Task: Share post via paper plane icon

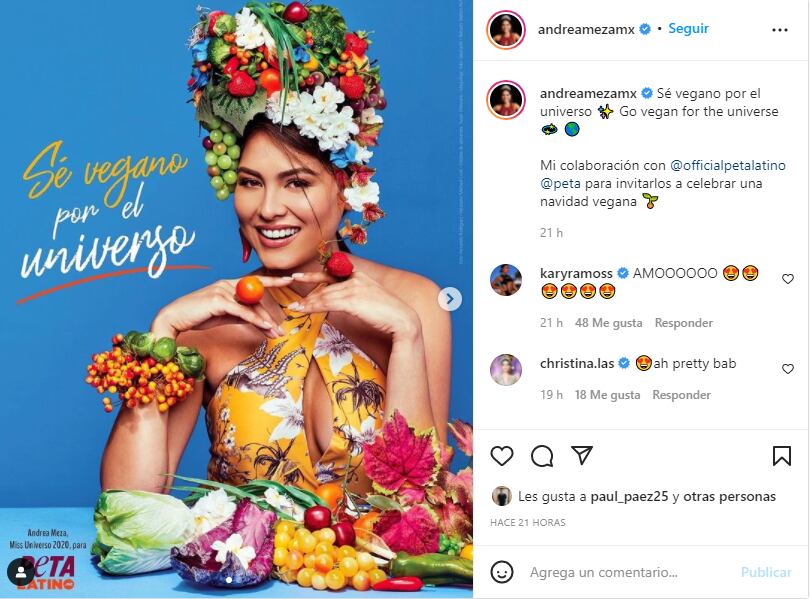Action: (x=582, y=456)
